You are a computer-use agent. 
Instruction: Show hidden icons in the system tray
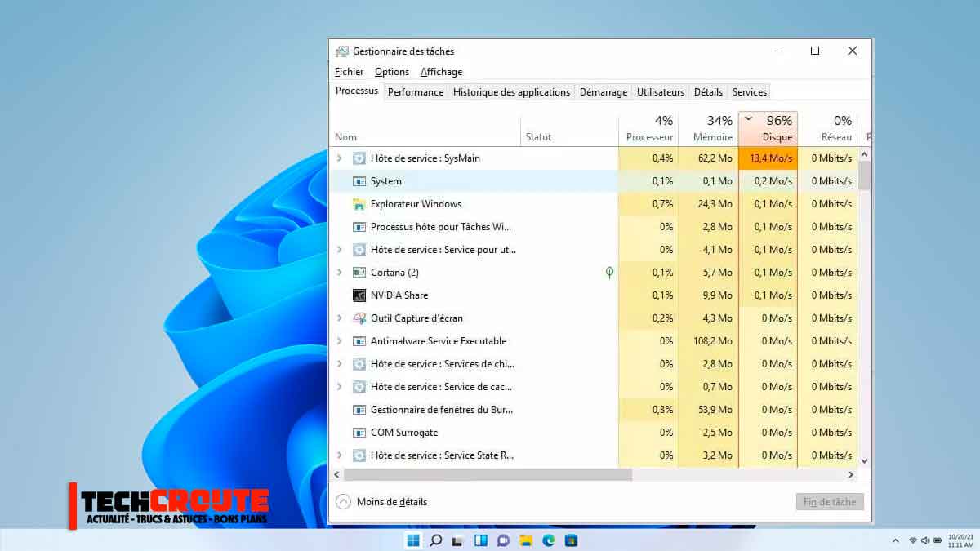pyautogui.click(x=896, y=540)
